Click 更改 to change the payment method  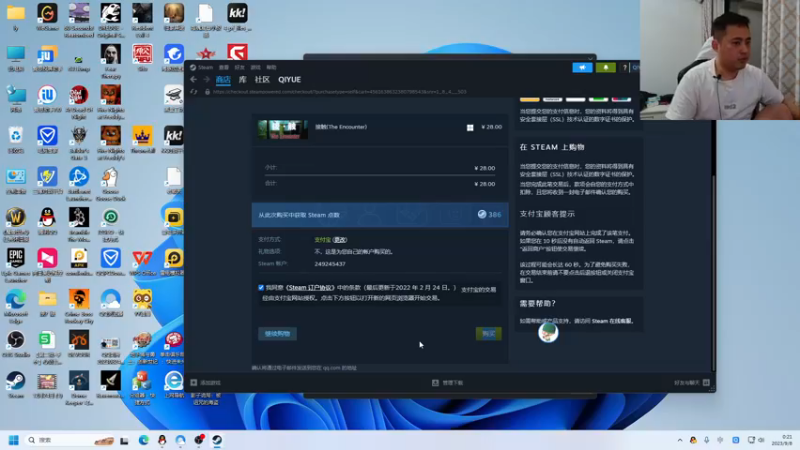pyautogui.click(x=340, y=240)
